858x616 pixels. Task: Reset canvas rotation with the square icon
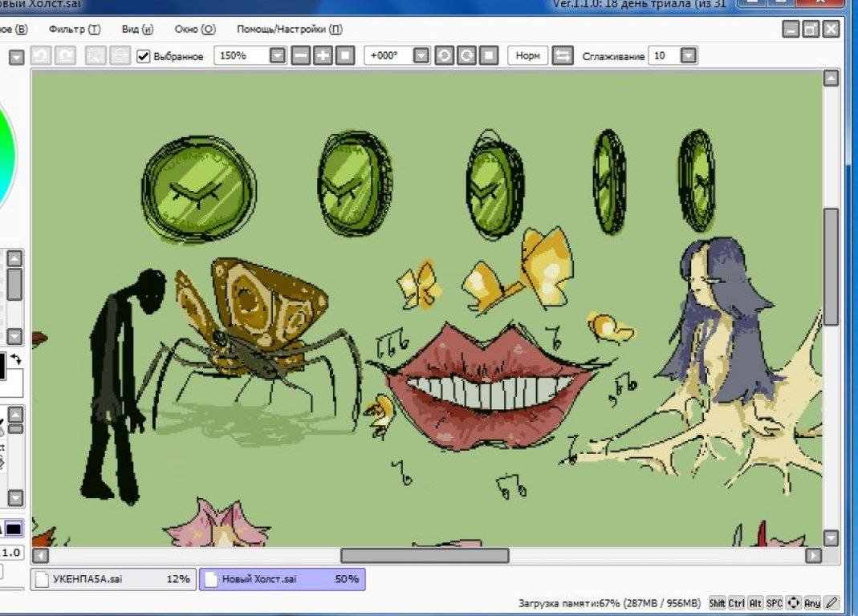coord(489,56)
